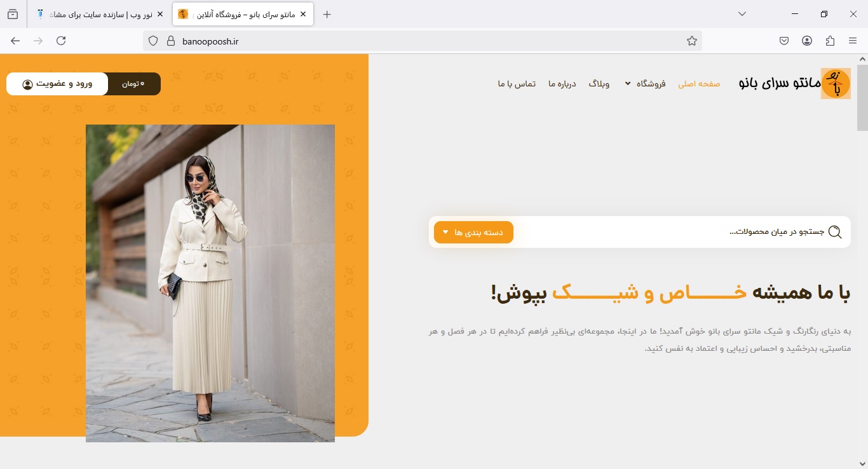Click the site padlock security icon

[x=170, y=41]
